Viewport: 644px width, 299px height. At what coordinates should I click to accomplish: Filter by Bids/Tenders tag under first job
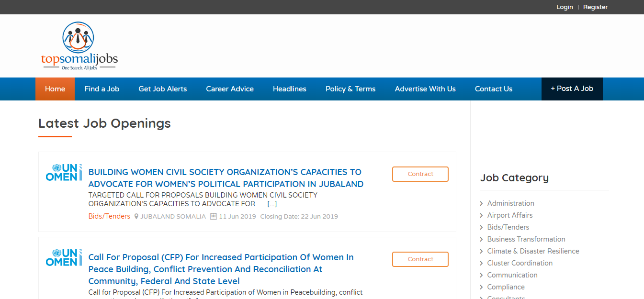tap(109, 216)
